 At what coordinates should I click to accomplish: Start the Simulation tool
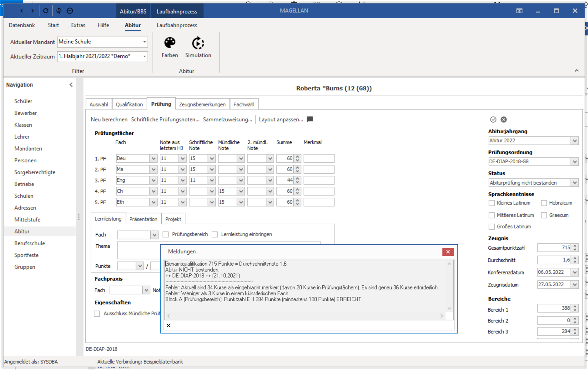pos(198,47)
